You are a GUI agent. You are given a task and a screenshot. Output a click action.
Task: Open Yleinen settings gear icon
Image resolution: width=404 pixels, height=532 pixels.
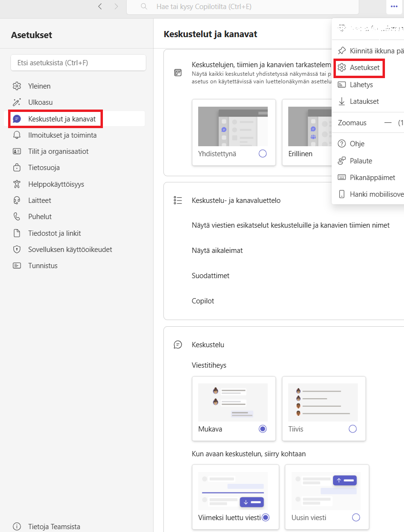[x=17, y=86]
